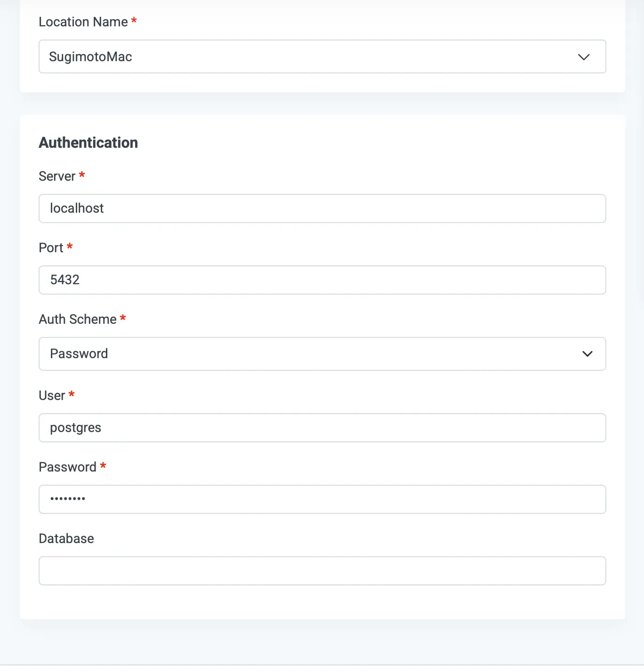
Task: Click the red asterisk next to Port
Action: coord(70,247)
